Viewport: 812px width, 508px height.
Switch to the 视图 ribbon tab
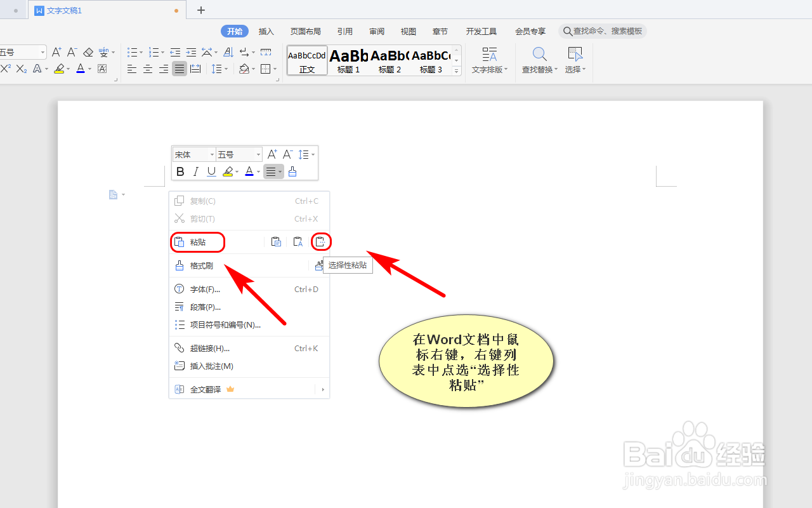point(409,31)
